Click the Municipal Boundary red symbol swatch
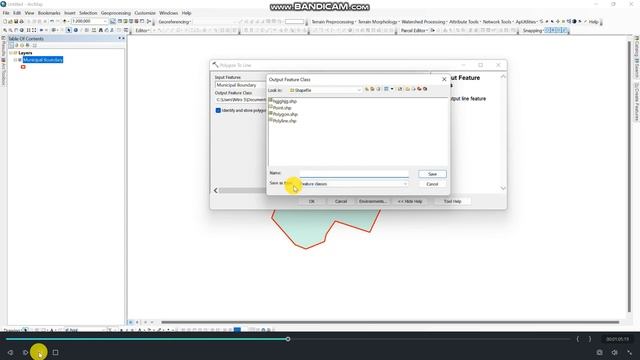The width and height of the screenshot is (640, 360). point(23,67)
